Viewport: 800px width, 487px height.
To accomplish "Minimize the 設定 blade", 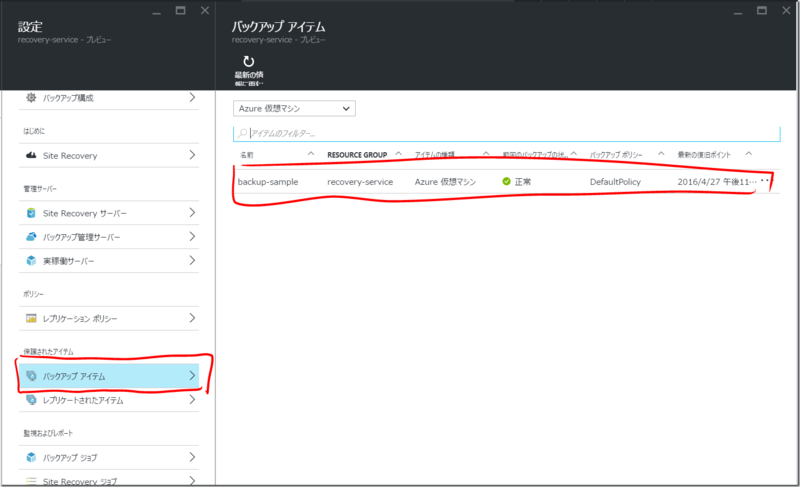I will point(157,13).
